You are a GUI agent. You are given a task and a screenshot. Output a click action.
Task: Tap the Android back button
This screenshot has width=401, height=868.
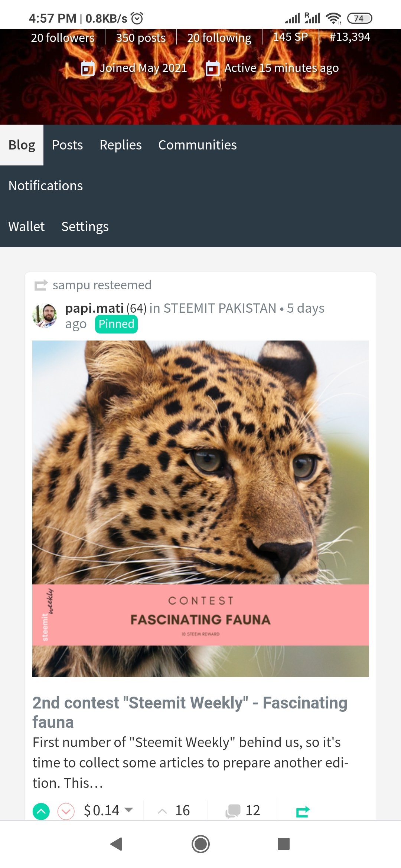click(117, 844)
